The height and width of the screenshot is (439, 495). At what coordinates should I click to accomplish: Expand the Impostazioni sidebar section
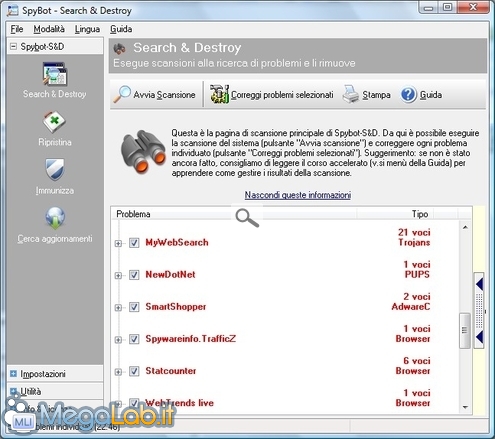tap(13, 374)
